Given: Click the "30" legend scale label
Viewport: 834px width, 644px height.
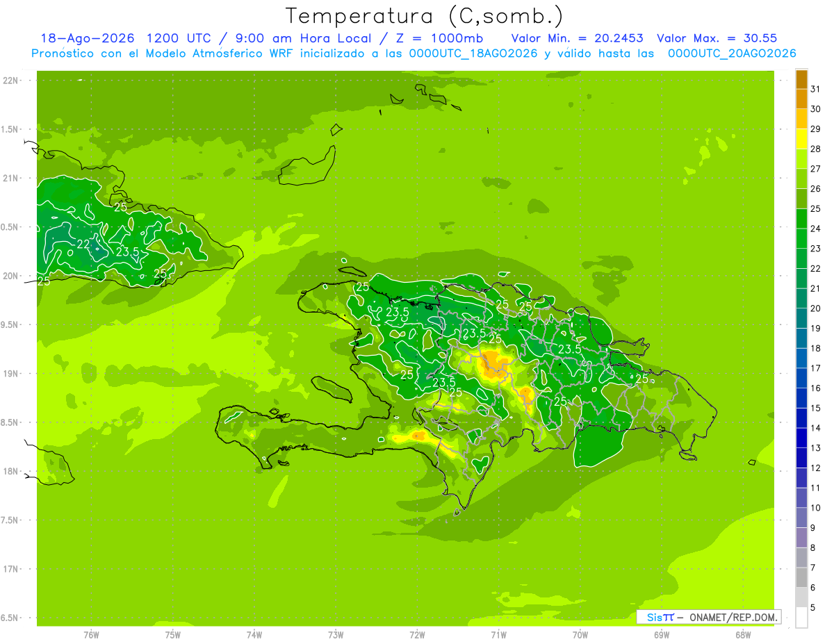Looking at the screenshot, I should (x=815, y=109).
